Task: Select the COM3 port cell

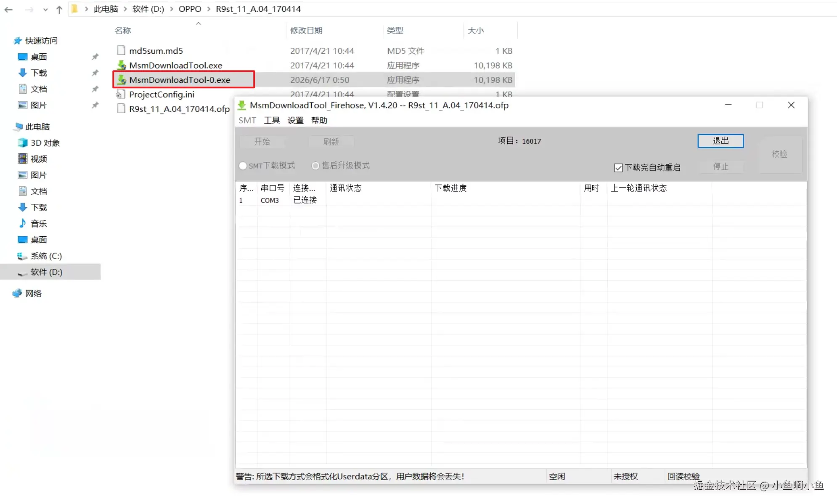Action: point(270,201)
